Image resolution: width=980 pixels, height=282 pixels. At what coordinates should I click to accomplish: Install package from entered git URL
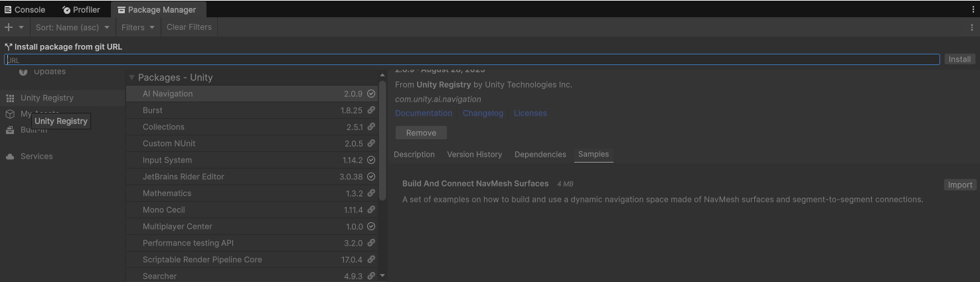(959, 60)
